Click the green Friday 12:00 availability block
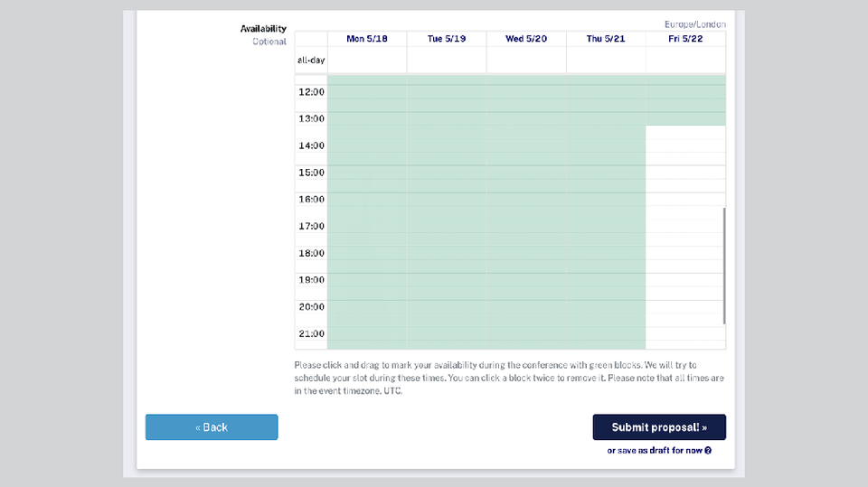The height and width of the screenshot is (487, 868). coord(685,92)
